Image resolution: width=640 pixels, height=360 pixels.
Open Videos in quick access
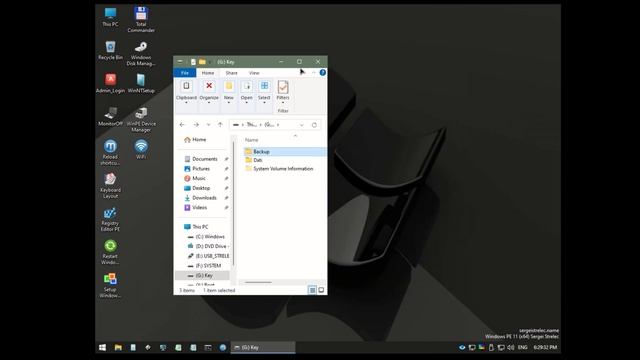click(199, 207)
